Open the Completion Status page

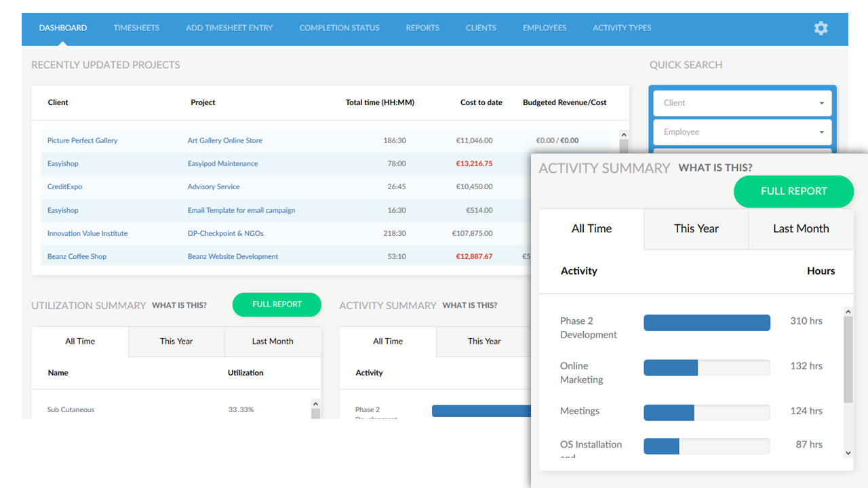pyautogui.click(x=339, y=28)
